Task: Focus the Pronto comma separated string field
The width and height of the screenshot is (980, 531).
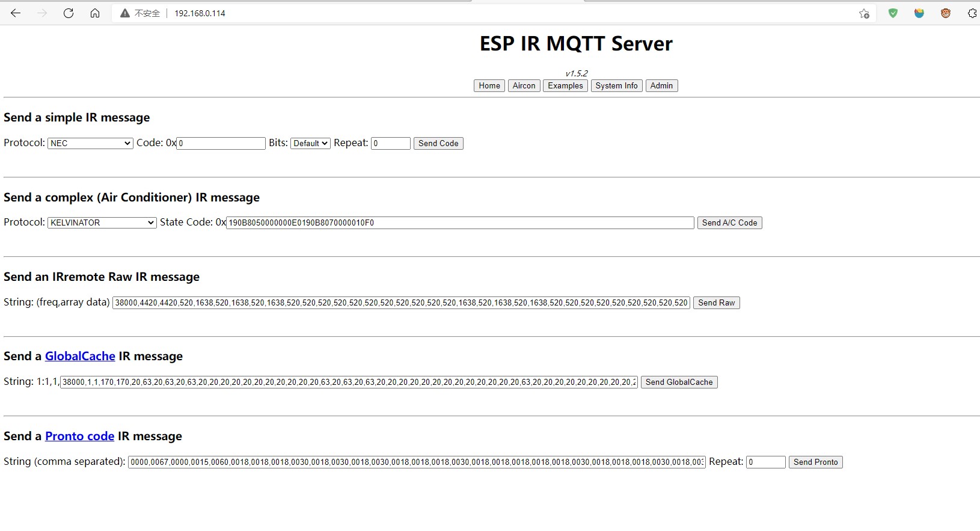Action: (x=417, y=462)
